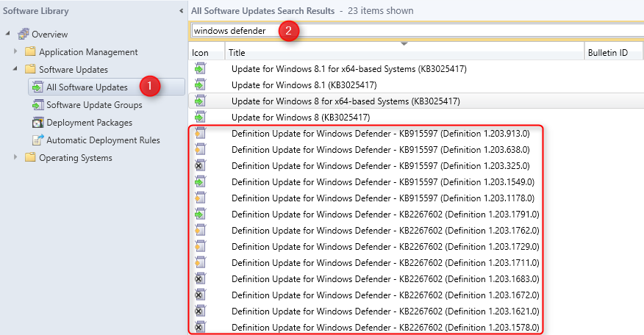Click expired icon of Definition 1.203.325.0
644x335 pixels.
[200, 165]
